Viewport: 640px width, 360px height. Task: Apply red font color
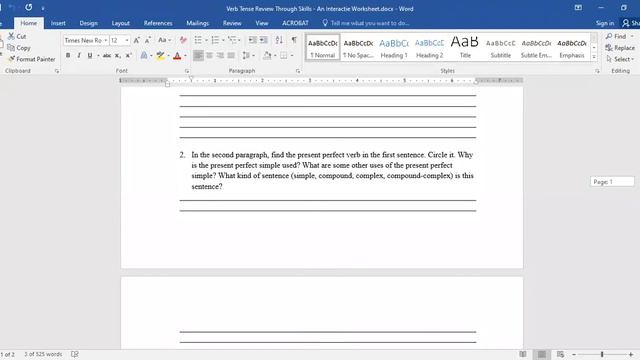coord(177,56)
